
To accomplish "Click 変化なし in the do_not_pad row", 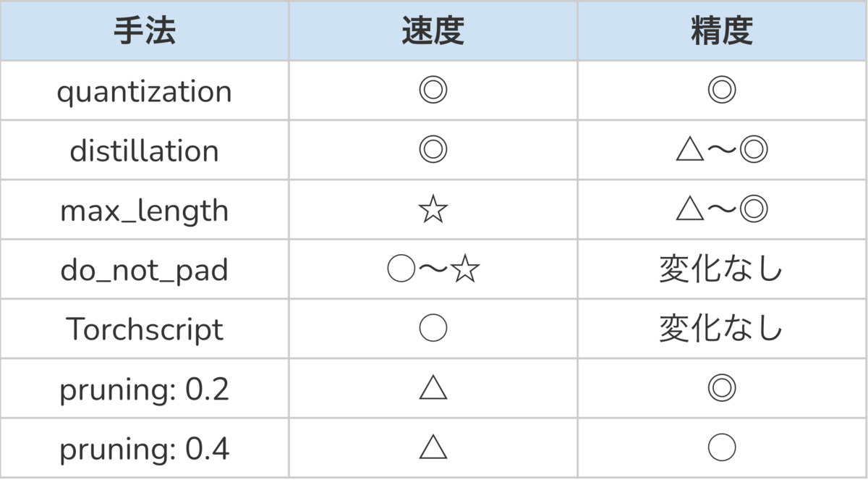I will [722, 269].
